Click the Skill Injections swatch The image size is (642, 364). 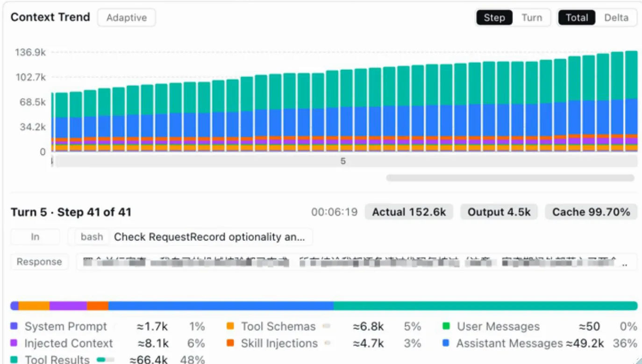point(230,343)
